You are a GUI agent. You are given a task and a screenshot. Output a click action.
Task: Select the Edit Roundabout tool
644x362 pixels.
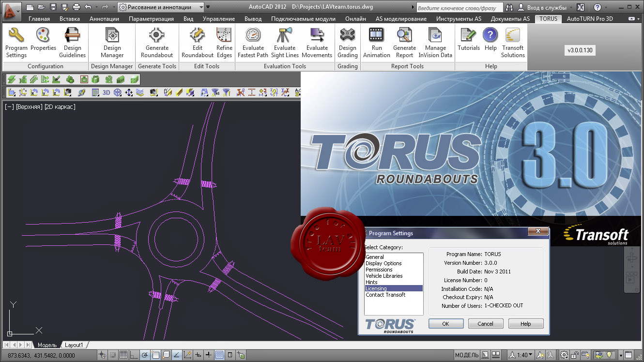[198, 43]
